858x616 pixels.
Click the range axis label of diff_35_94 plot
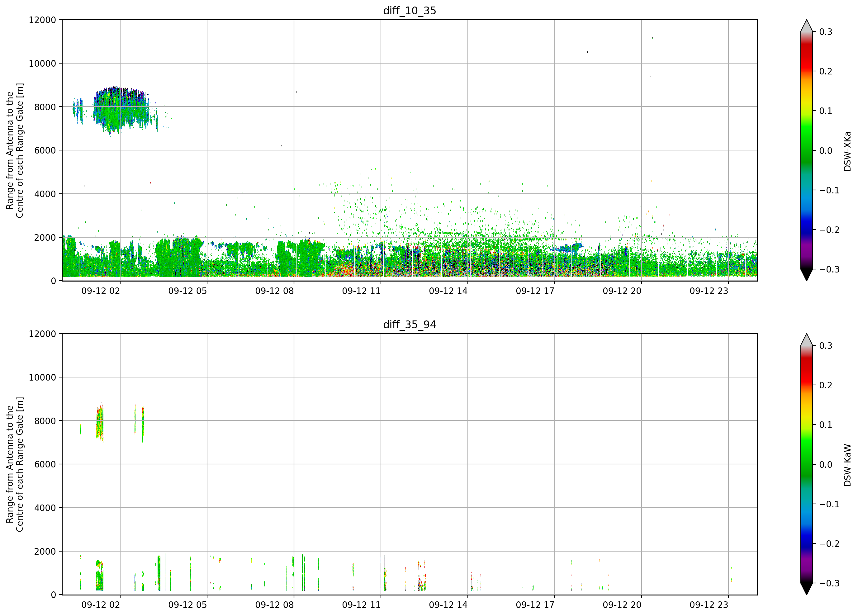(15, 464)
